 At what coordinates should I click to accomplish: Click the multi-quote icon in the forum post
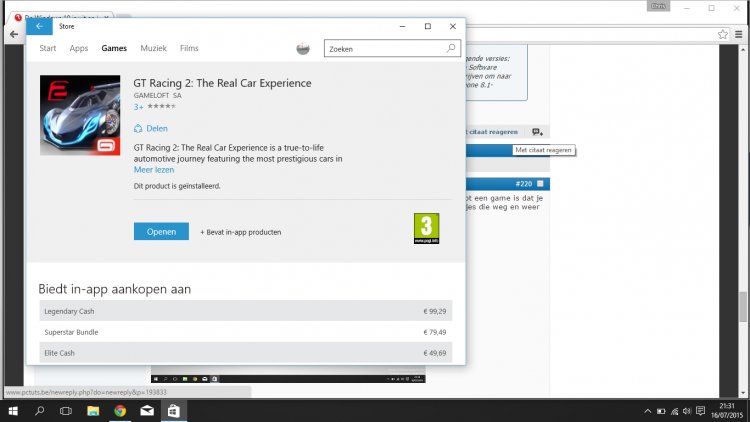click(x=537, y=132)
